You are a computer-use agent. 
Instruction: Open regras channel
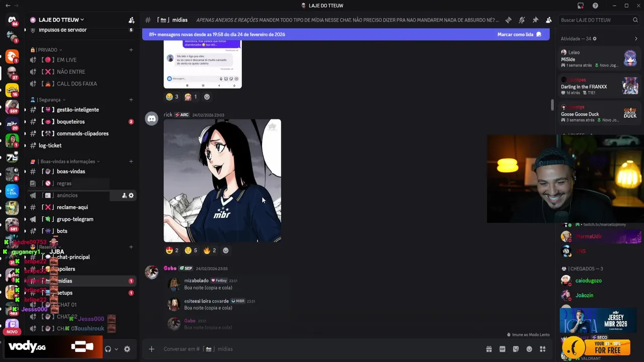pyautogui.click(x=81, y=184)
